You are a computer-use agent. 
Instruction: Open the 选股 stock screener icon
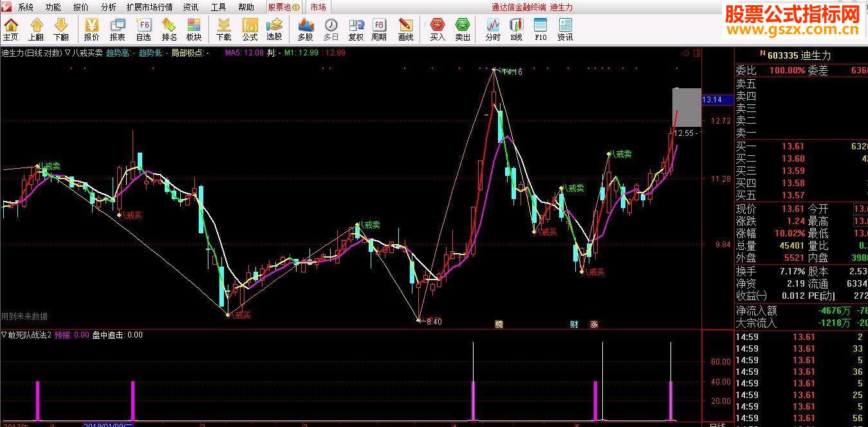274,29
